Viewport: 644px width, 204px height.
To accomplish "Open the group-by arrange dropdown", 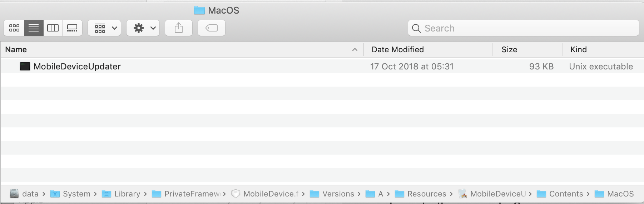I will tap(104, 28).
